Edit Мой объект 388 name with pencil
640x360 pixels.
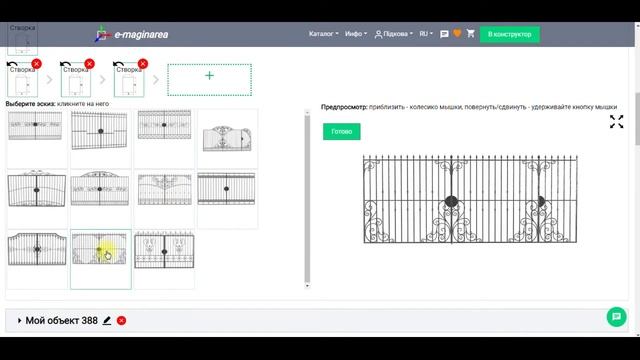click(x=107, y=320)
